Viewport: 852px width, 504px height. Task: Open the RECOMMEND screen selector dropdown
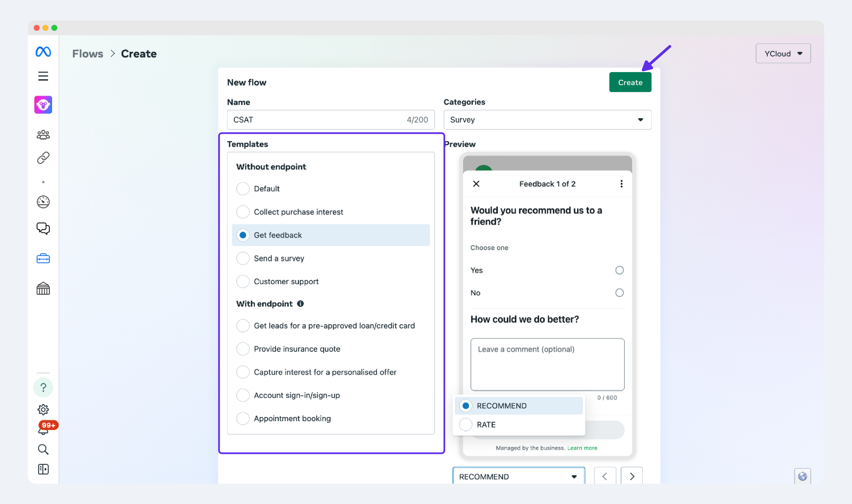point(518,476)
